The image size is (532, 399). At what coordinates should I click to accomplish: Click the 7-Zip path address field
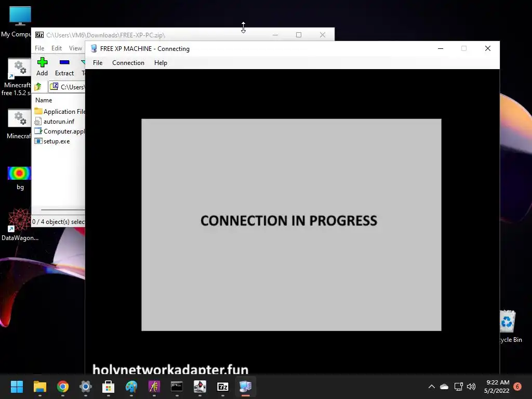(67, 87)
